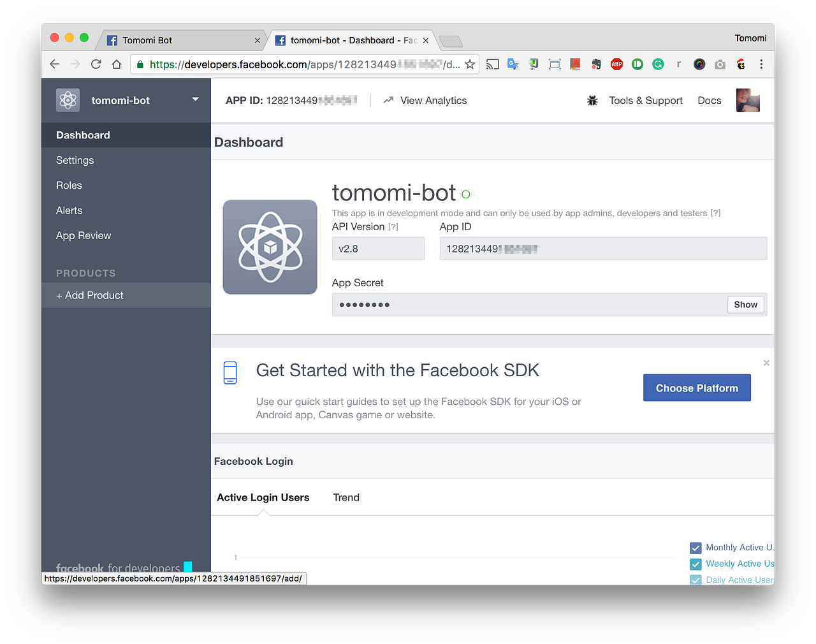Switch to the Trend tab
The image size is (816, 644).
pos(346,497)
